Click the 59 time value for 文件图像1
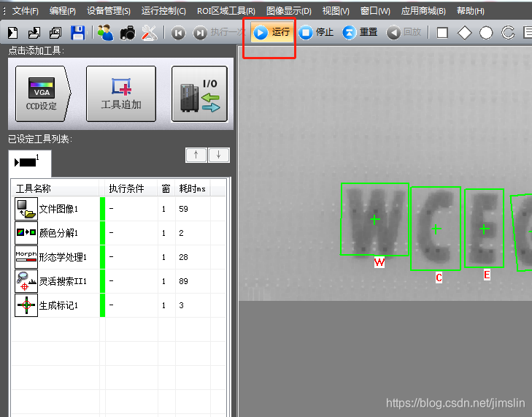 (x=184, y=209)
